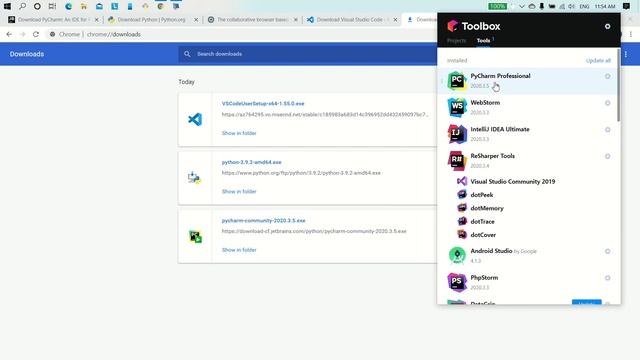Open settings gear for Android Studio
This screenshot has height=360, width=640.
click(x=607, y=251)
